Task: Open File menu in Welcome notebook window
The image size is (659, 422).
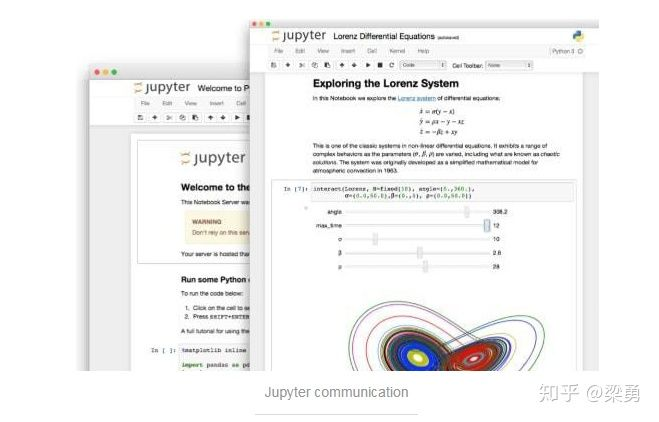Action: (x=145, y=103)
